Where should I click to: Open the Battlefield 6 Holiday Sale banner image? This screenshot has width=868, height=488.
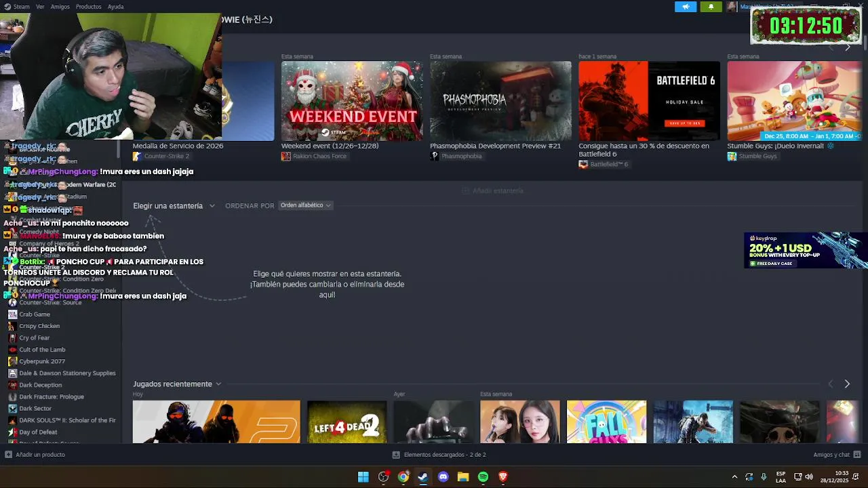(x=649, y=101)
